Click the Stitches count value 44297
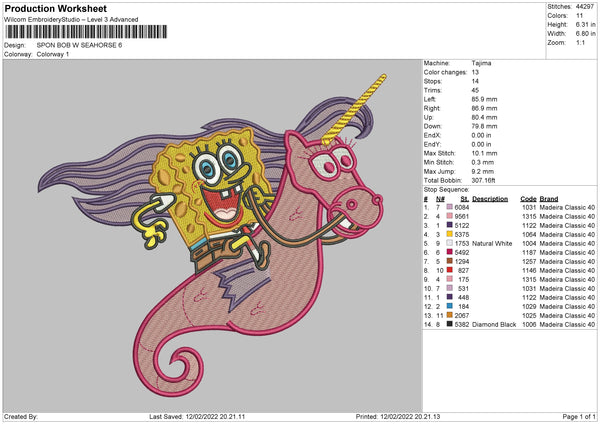 (x=587, y=5)
